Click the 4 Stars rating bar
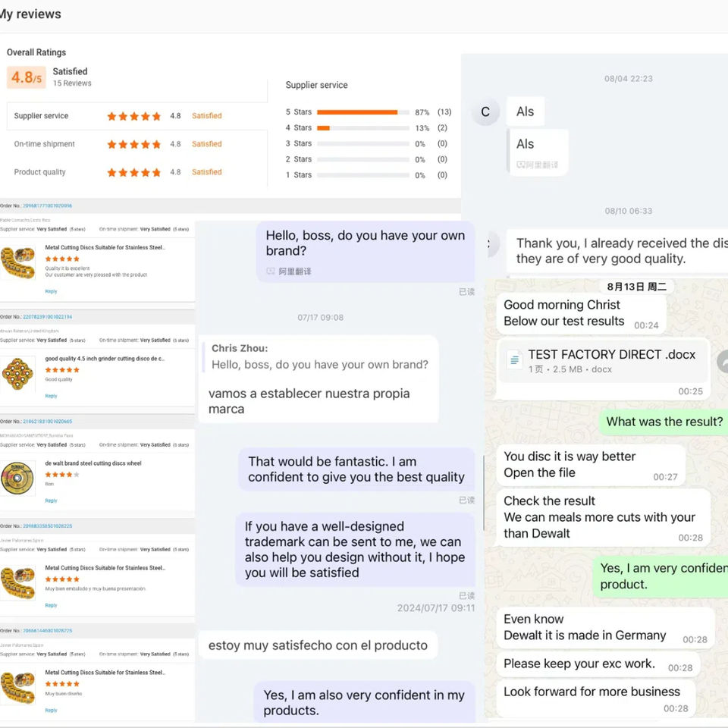 click(x=362, y=128)
